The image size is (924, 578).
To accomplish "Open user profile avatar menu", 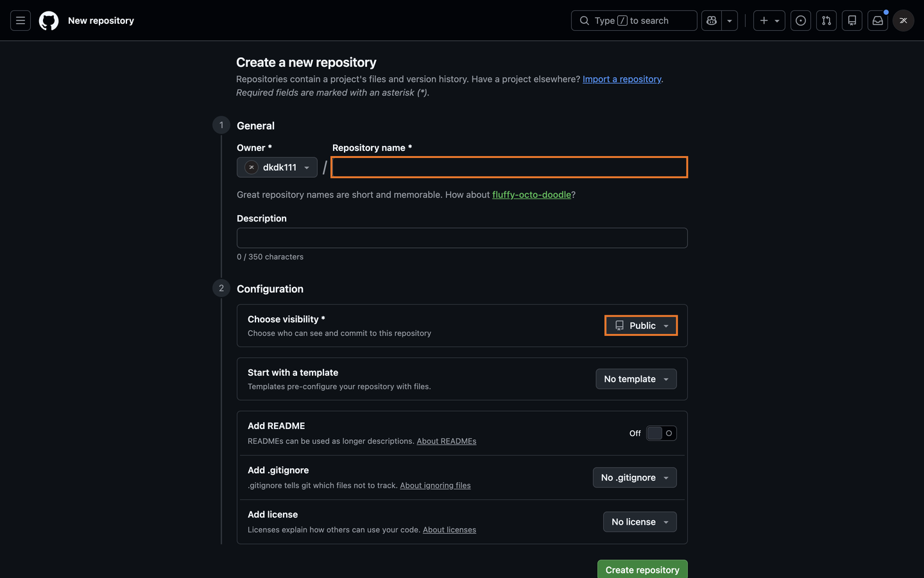I will tap(903, 21).
